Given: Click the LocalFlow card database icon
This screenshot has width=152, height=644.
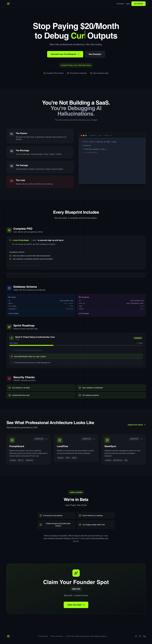Looking at the screenshot, I should pyautogui.click(x=59, y=440).
